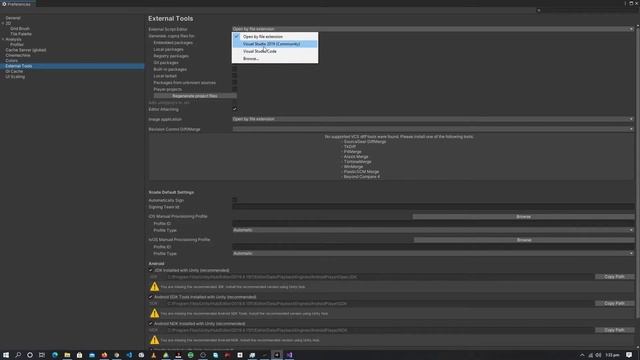Image resolution: width=640 pixels, height=360 pixels.
Task: Open iOS profile type Automatic dropdown
Action: point(433,230)
